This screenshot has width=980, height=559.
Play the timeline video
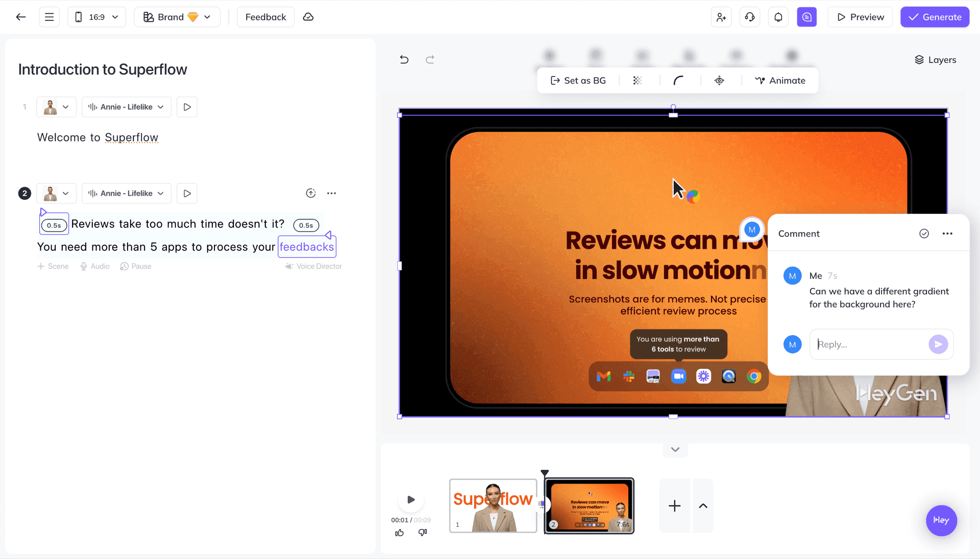coord(411,500)
